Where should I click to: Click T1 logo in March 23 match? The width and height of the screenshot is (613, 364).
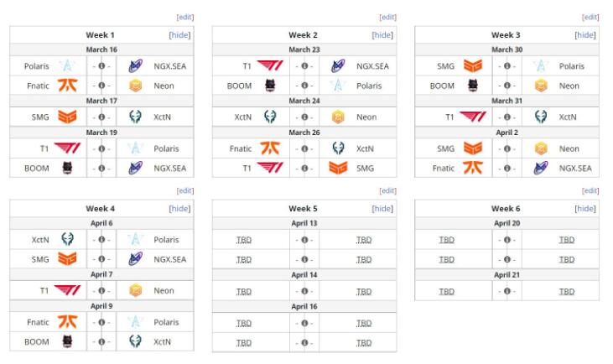pos(270,66)
